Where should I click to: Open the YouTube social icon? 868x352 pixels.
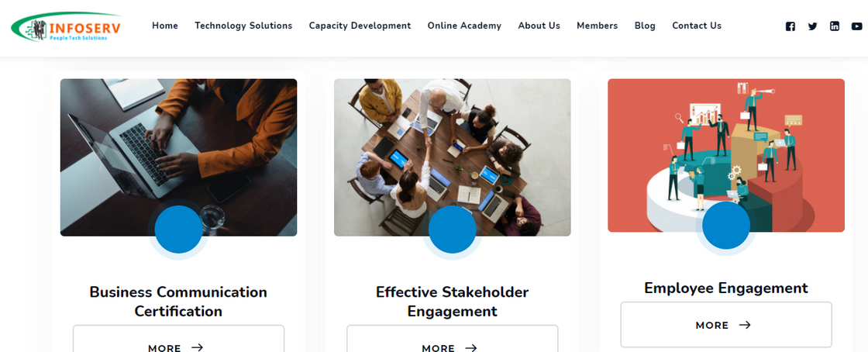pyautogui.click(x=856, y=26)
